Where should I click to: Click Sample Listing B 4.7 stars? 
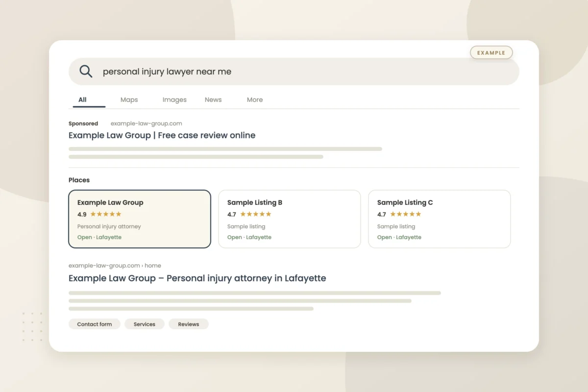[x=249, y=214]
